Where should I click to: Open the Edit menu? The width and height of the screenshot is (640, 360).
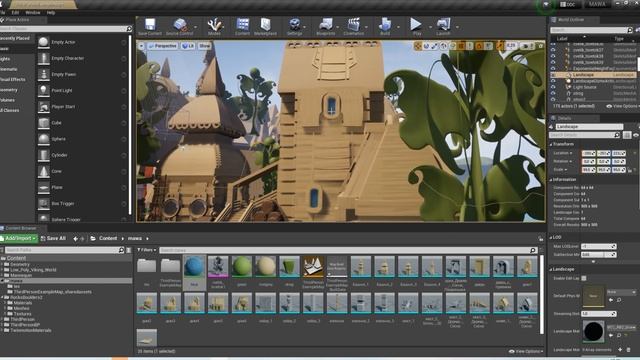15,13
